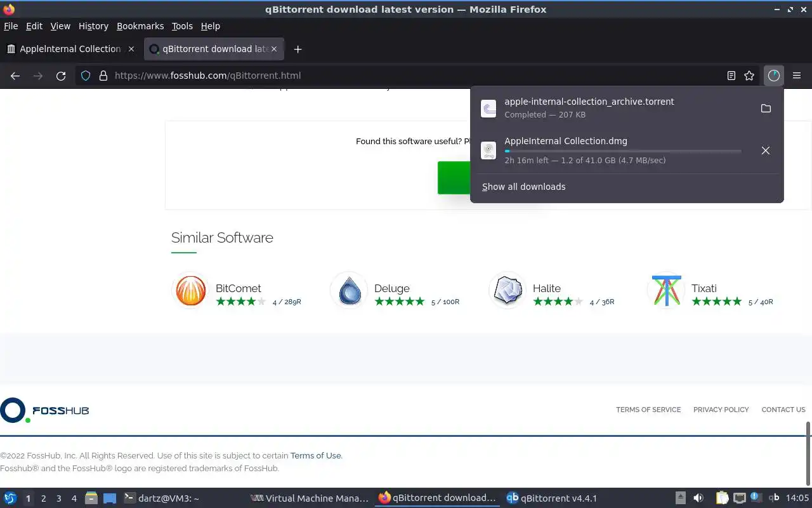Viewport: 812px width, 508px height.
Task: Switch to the qBittorrent download tab
Action: click(214, 49)
